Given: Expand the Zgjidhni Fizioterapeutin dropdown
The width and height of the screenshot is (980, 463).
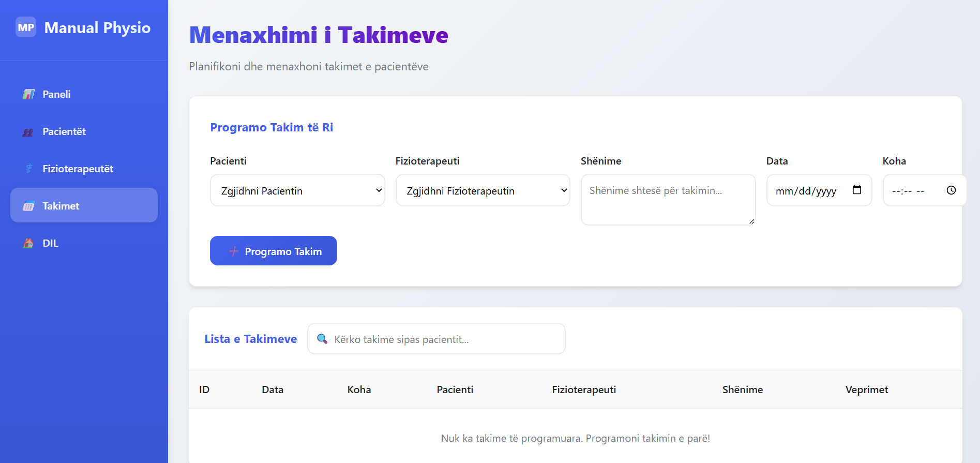Looking at the screenshot, I should pyautogui.click(x=483, y=190).
